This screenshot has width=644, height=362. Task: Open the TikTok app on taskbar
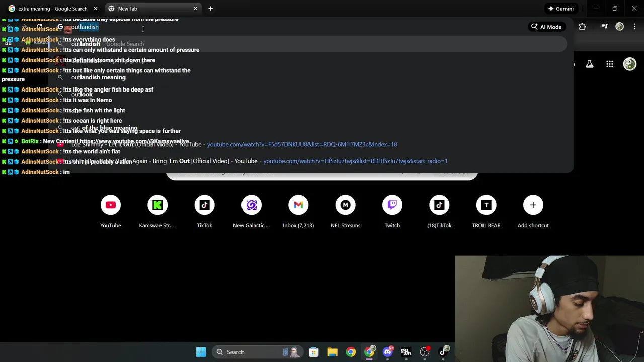tap(443, 352)
